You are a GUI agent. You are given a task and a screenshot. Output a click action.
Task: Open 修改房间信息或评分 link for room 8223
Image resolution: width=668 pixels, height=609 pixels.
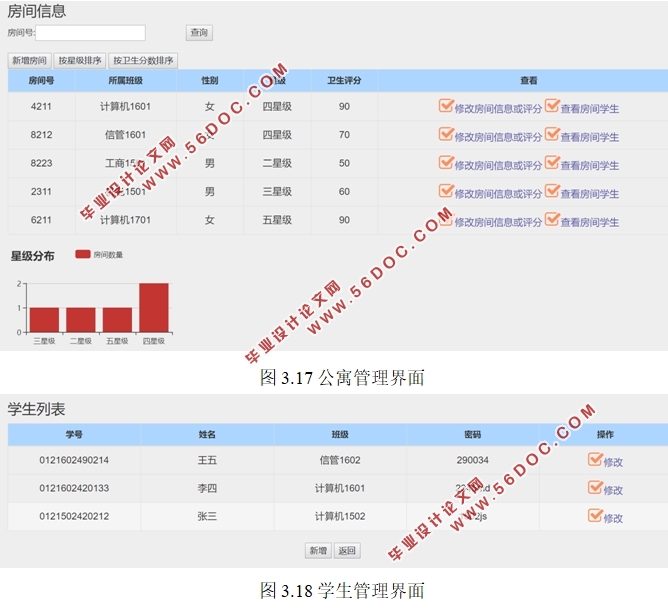pyautogui.click(x=498, y=165)
